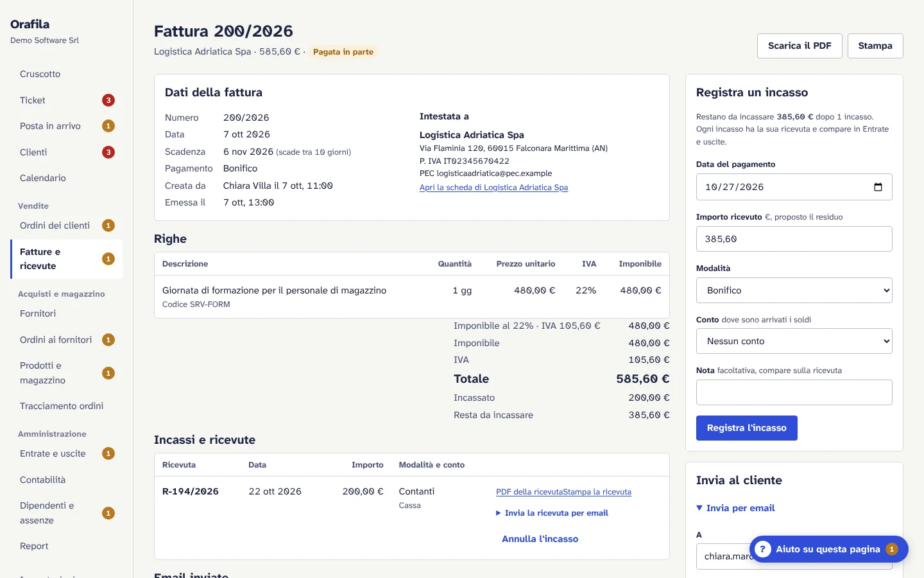Screen dimensions: 924x578
Task: Open Contabilità section
Action: (66, 480)
